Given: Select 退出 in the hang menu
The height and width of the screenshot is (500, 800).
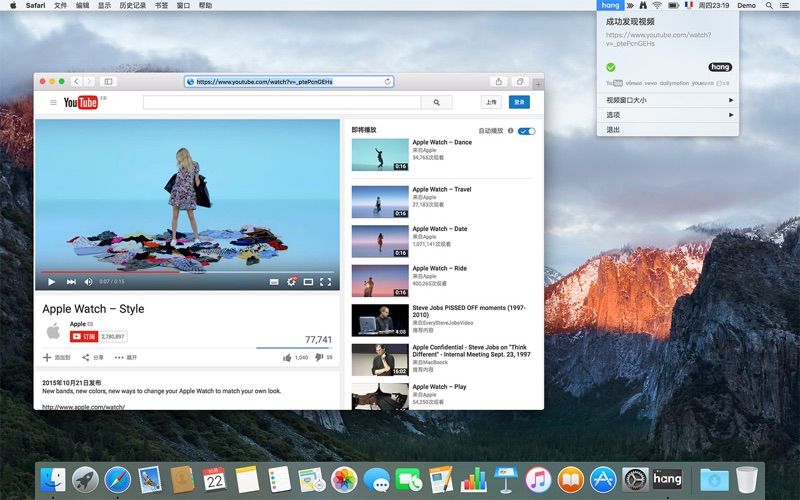Looking at the screenshot, I should pyautogui.click(x=614, y=130).
